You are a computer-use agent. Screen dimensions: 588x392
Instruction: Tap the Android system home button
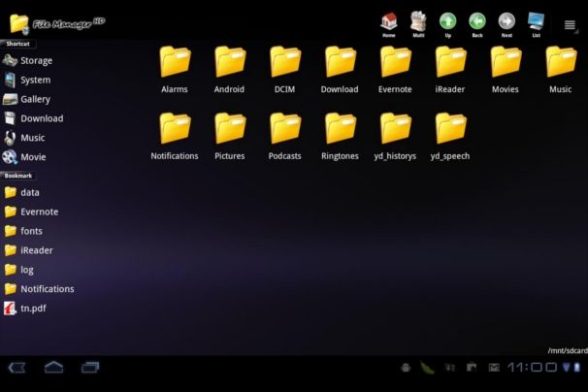coord(53,367)
